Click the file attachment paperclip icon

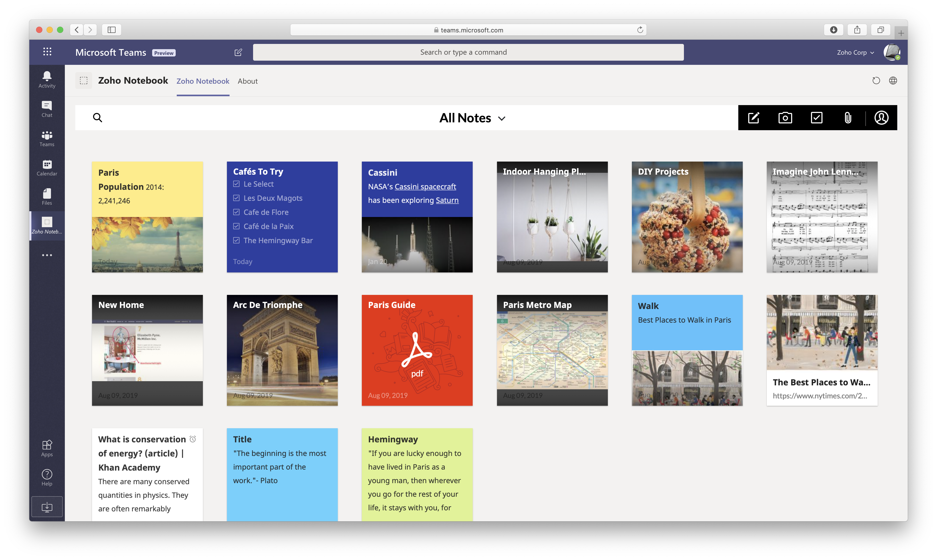pos(848,118)
